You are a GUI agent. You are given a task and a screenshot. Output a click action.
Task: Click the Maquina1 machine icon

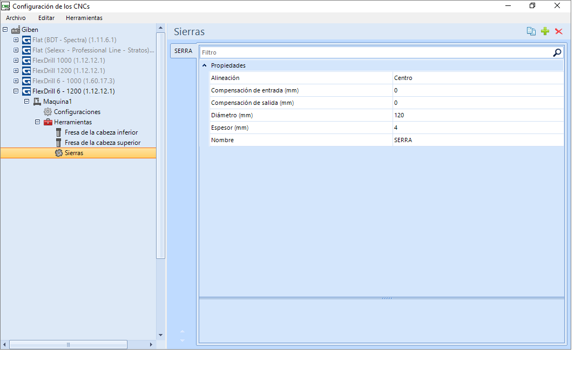(x=37, y=102)
